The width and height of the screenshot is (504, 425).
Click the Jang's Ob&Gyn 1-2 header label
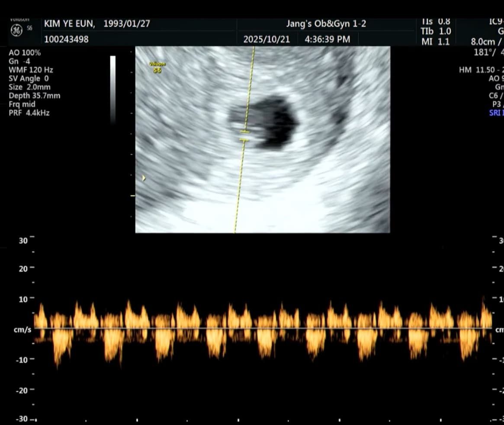click(x=326, y=24)
